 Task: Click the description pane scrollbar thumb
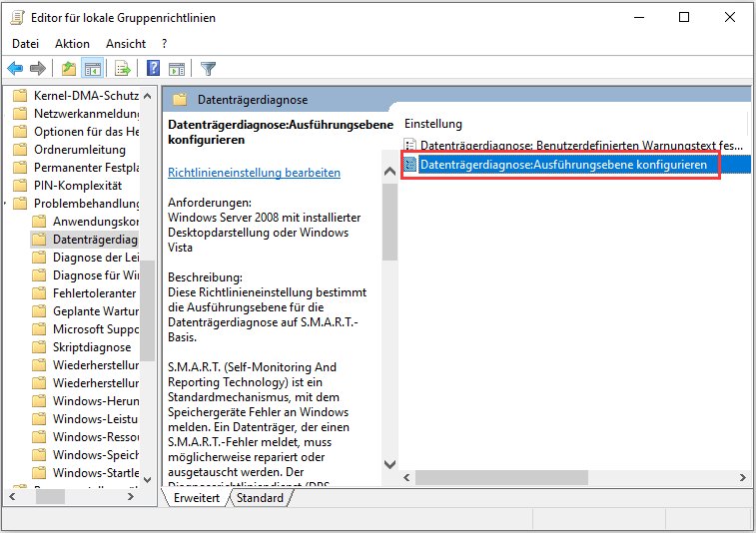pyautogui.click(x=389, y=222)
